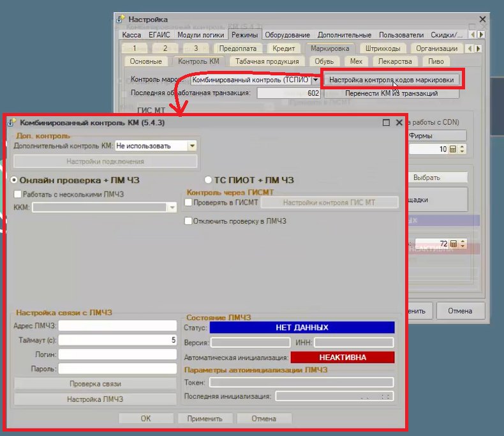
Task: Open Пиво subtab
Action: tap(436, 61)
